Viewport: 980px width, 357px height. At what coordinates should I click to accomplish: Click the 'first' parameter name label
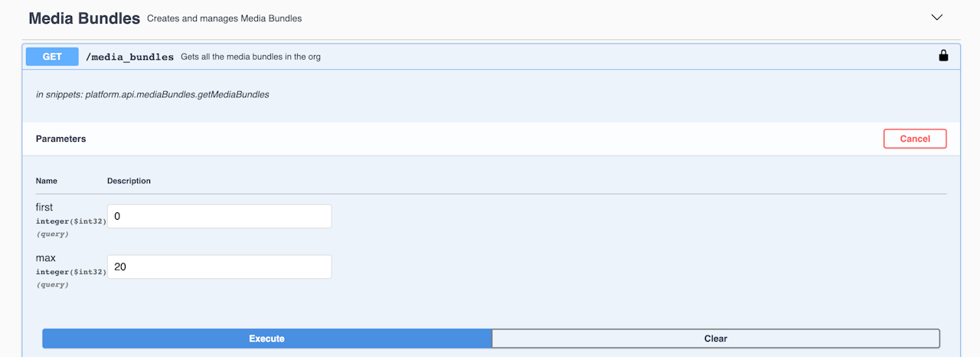[x=44, y=207]
